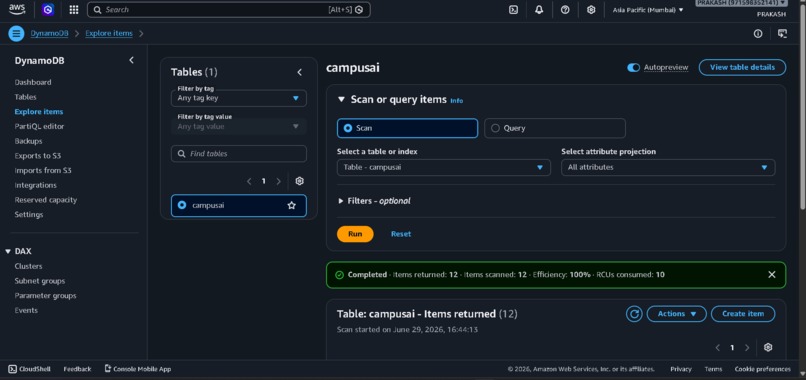Click the Run button
Screen dimensions: 806x380
pyautogui.click(x=355, y=234)
